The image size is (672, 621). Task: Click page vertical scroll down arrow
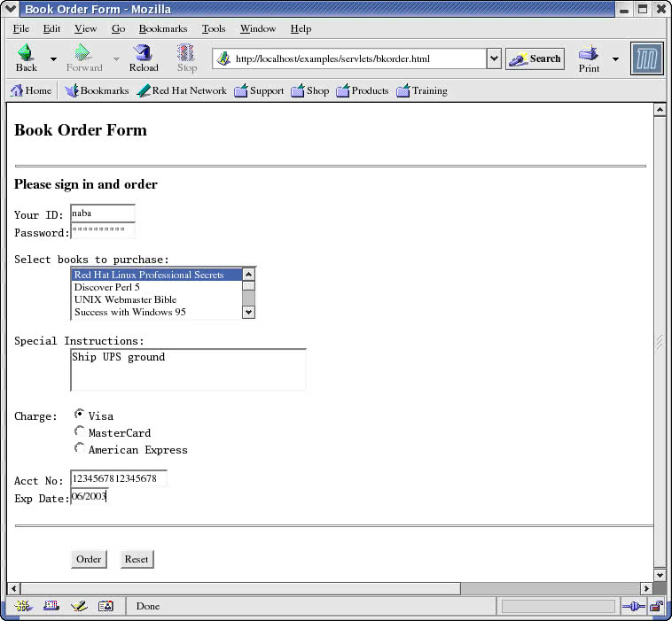[660, 575]
